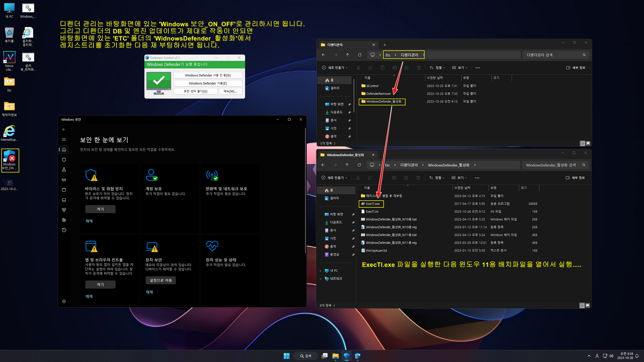Click 디펜더관리 breadcrumb in WindowsDefender_활성화 address bar
This screenshot has width=644, height=362.
[x=409, y=165]
